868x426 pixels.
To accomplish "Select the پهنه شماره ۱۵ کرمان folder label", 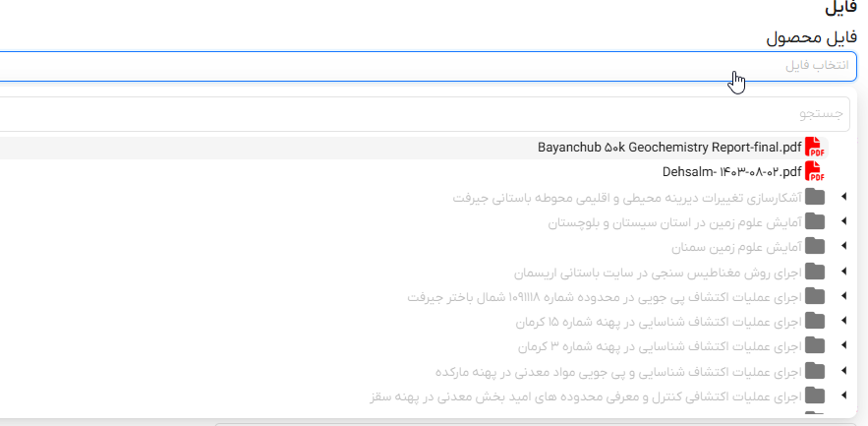I will pyautogui.click(x=659, y=321).
